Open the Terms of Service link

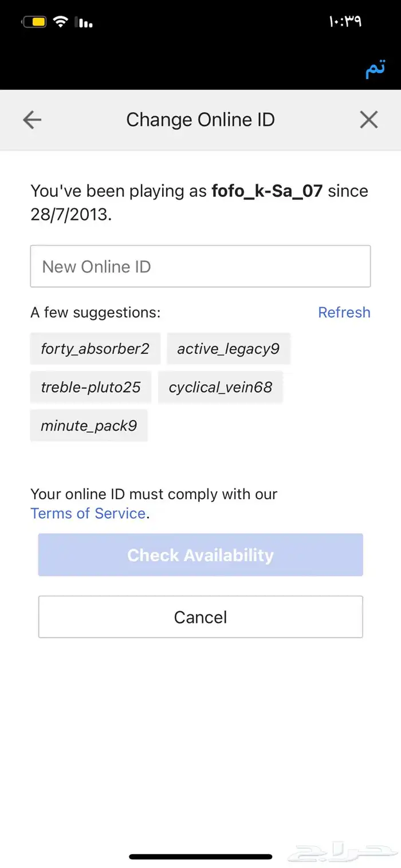(88, 513)
